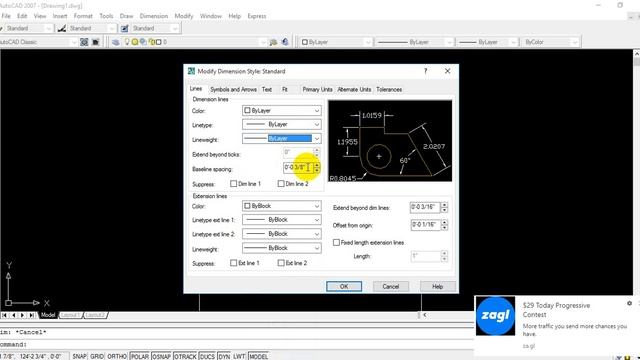Screen dimensions: 640x360
Task: Jump to first layout tab arrow
Action: point(4,315)
